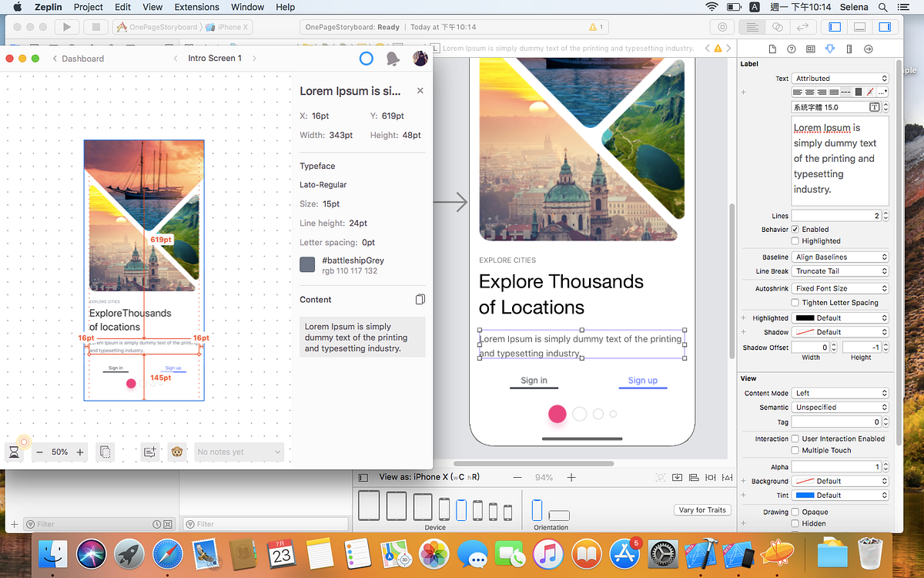Image resolution: width=924 pixels, height=578 pixels.
Task: Open the emoji picker monkey icon in Zeplin
Action: point(177,452)
